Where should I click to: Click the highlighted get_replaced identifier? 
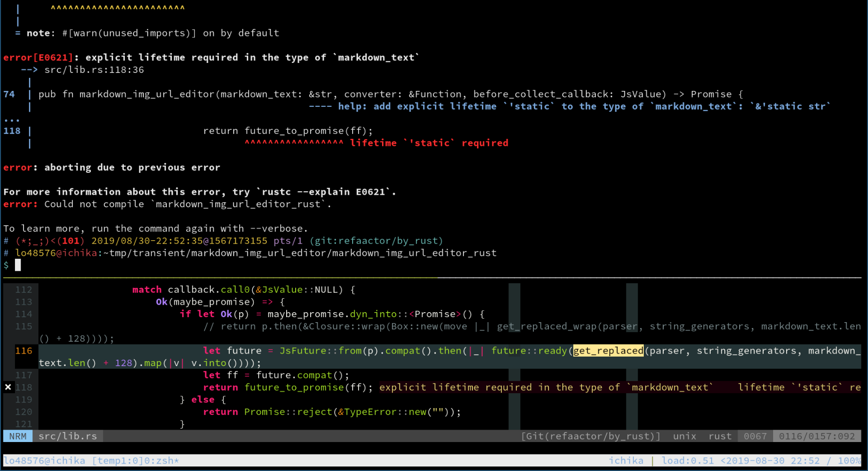[608, 351]
